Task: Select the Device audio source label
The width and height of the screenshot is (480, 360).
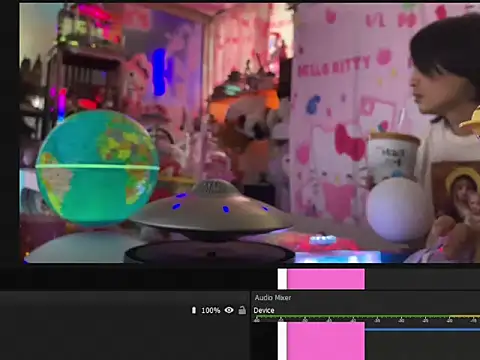Action: click(264, 310)
